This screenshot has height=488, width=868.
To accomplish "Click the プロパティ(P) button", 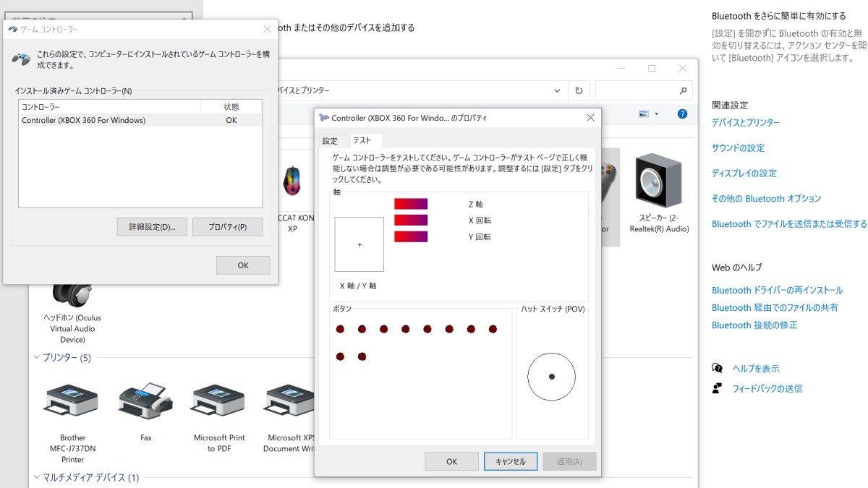I will pos(227,227).
